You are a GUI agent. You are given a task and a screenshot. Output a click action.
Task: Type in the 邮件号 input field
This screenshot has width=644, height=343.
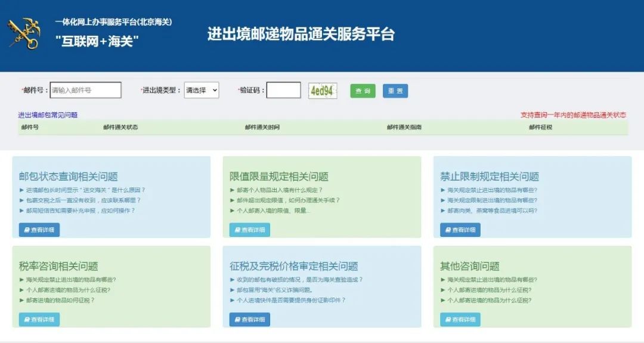click(x=85, y=90)
